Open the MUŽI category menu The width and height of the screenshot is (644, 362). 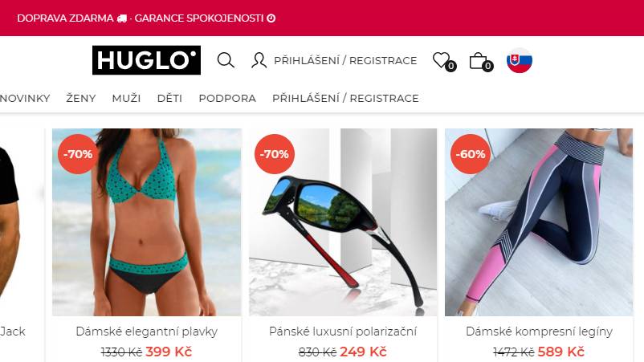tap(127, 98)
